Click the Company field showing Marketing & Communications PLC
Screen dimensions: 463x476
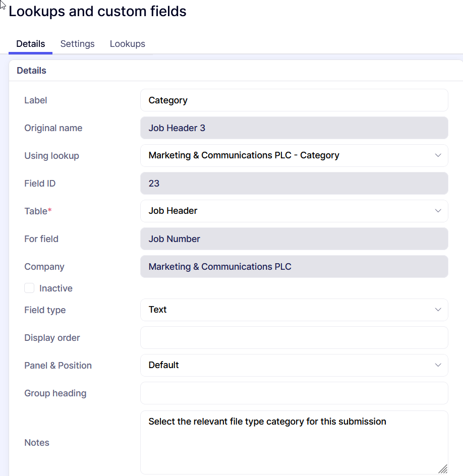click(294, 266)
